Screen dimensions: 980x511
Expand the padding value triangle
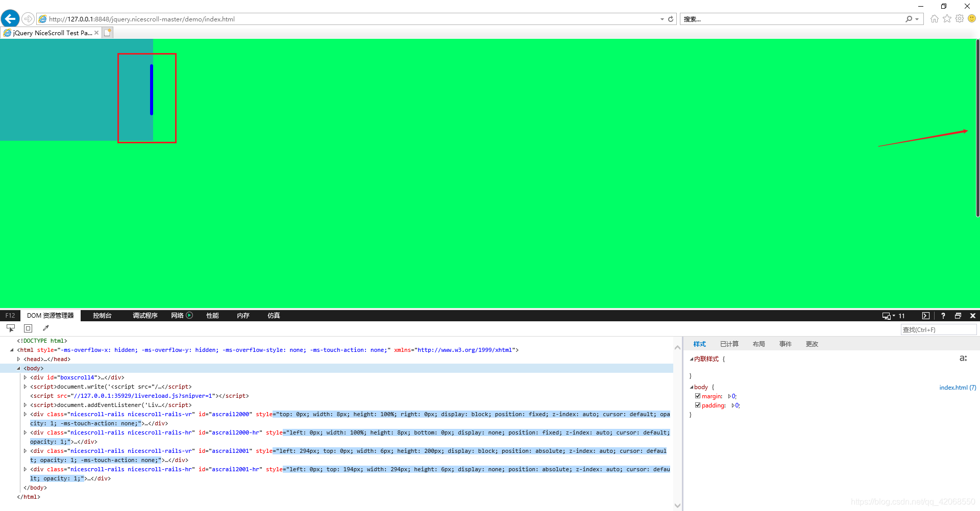pos(733,405)
